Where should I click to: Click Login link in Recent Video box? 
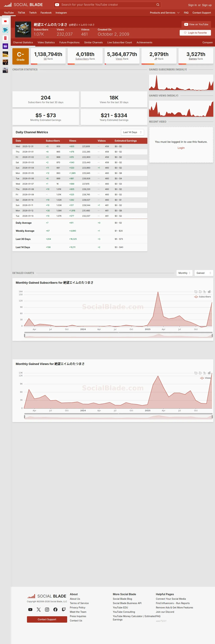(181, 148)
